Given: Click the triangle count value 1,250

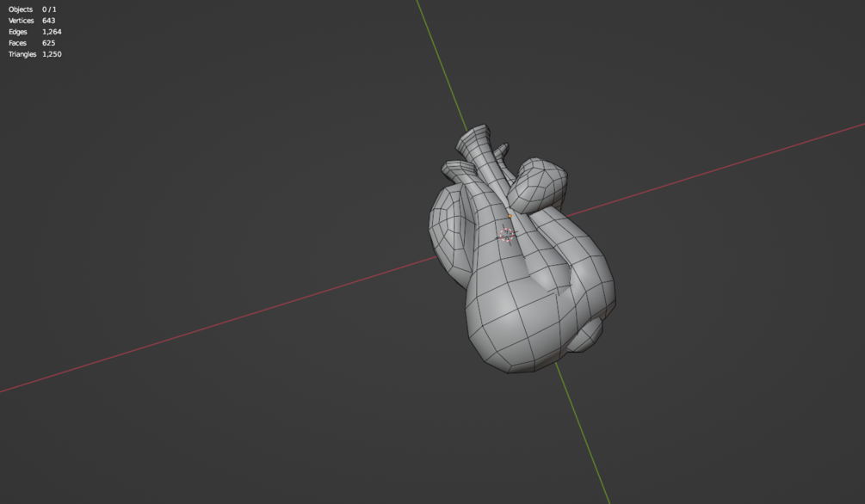Looking at the screenshot, I should pos(52,54).
